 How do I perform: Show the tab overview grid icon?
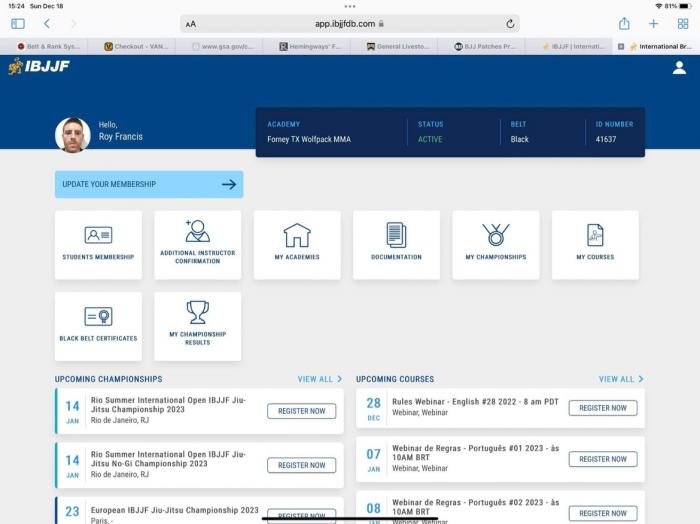pyautogui.click(x=683, y=24)
